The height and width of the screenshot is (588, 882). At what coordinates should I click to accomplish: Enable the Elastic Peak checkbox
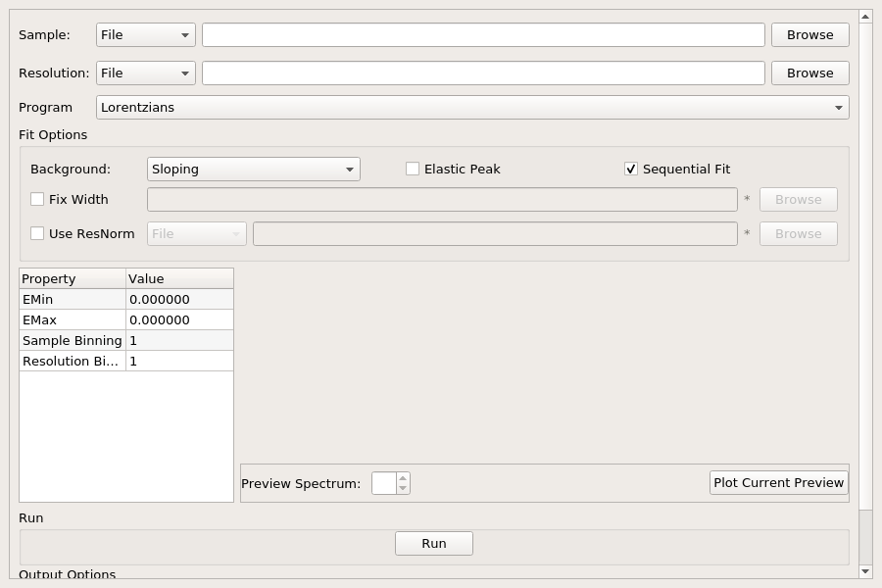click(x=413, y=169)
